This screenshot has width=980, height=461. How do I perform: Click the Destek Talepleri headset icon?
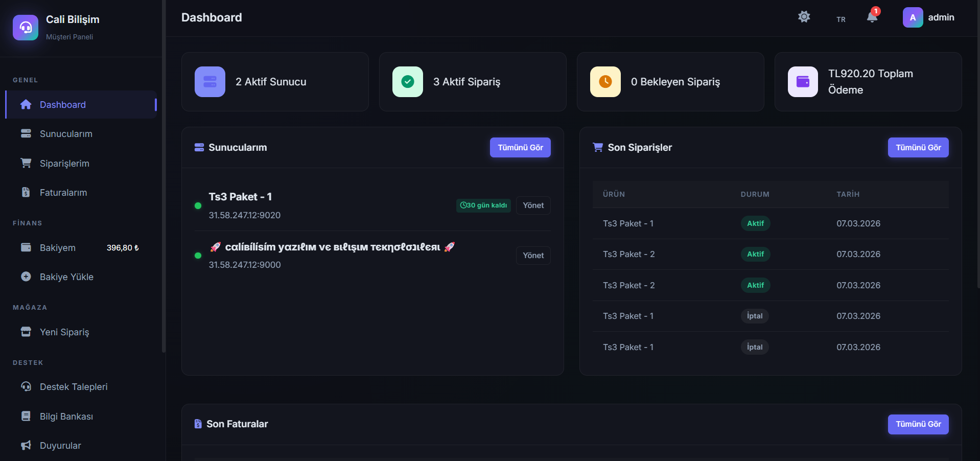pos(26,386)
